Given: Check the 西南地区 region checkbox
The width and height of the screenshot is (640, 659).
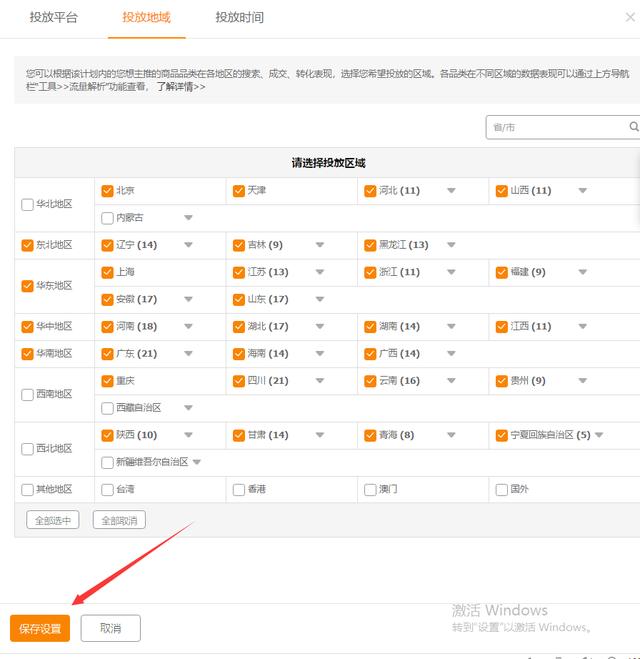Looking at the screenshot, I should point(27,395).
